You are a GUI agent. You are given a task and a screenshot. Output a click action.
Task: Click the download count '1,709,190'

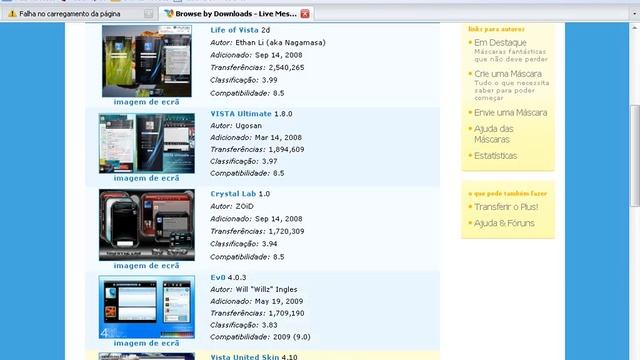pos(286,313)
